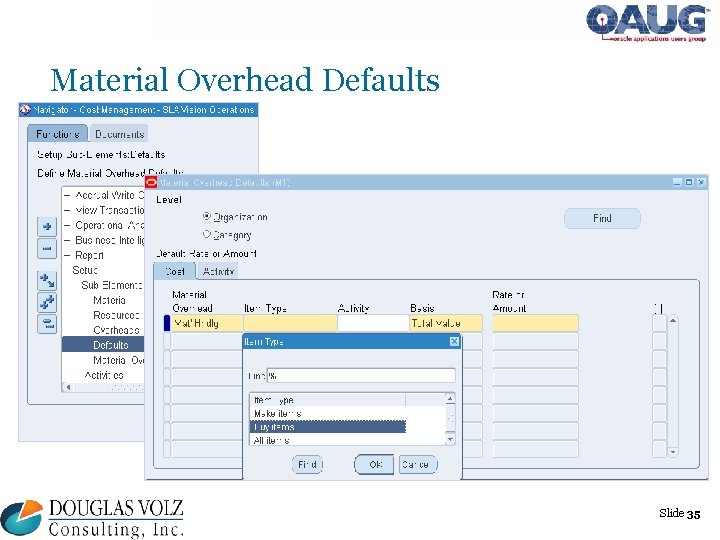This screenshot has width=720, height=540.
Task: Confirm the Item Type dialog with OK
Action: click(374, 464)
